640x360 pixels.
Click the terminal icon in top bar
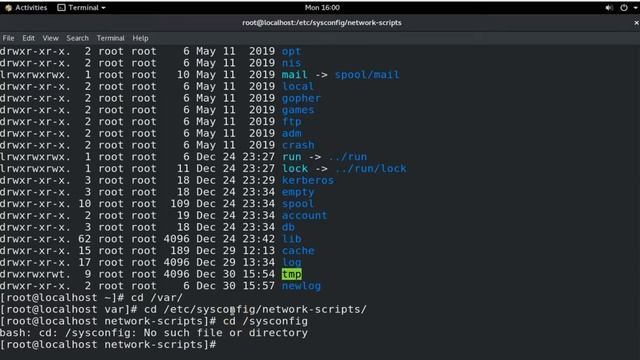[61, 8]
